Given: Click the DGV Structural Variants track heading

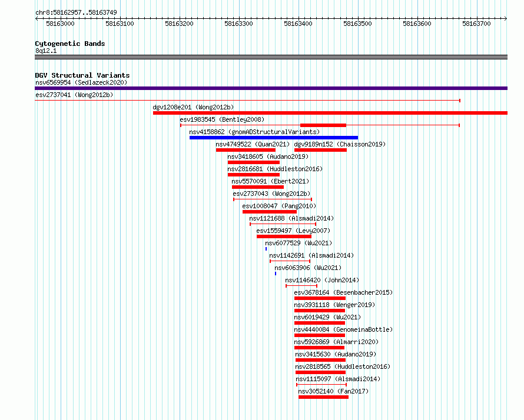Looking at the screenshot, I should coord(82,75).
